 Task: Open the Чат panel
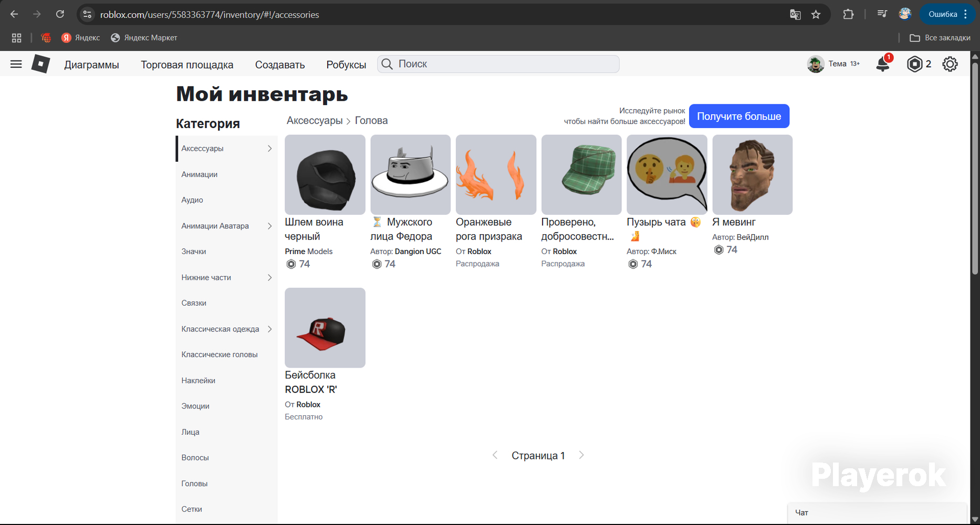[x=877, y=513]
